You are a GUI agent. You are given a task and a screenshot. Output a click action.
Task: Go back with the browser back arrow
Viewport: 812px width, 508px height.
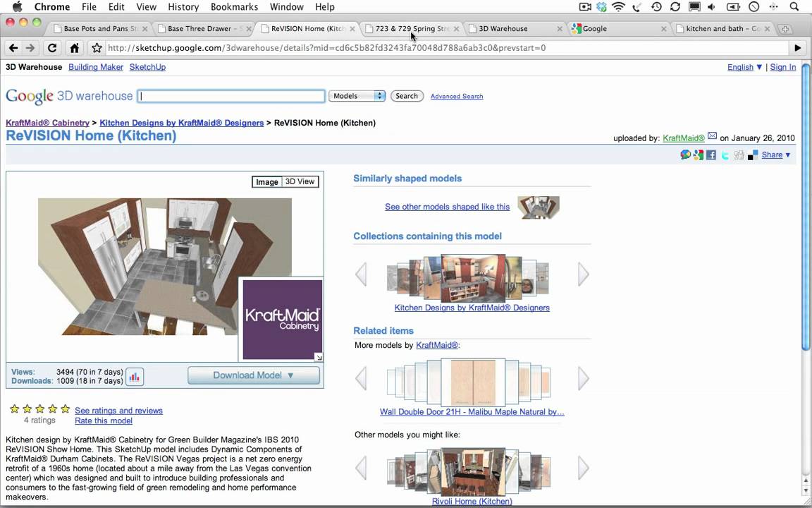(x=13, y=48)
